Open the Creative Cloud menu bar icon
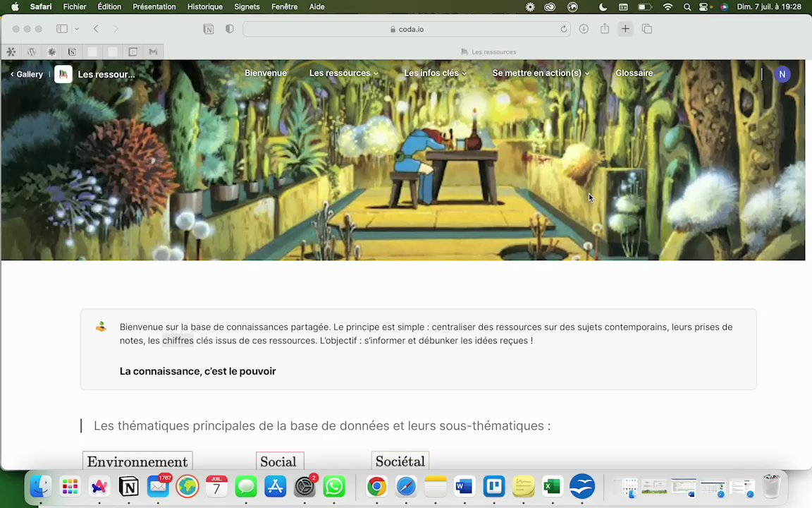This screenshot has width=812, height=508. click(550, 7)
